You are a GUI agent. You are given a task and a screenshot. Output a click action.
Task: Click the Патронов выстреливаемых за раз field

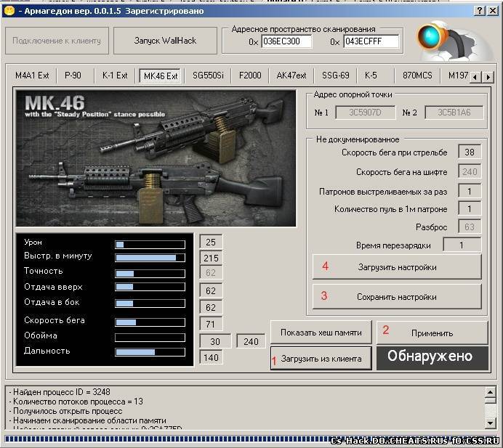pyautogui.click(x=470, y=191)
